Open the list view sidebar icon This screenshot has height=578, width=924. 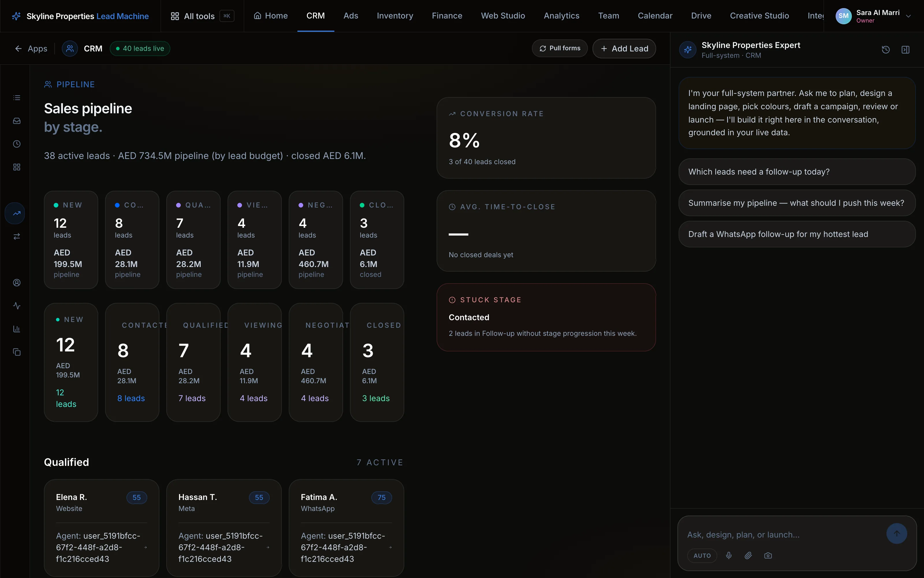(x=16, y=98)
